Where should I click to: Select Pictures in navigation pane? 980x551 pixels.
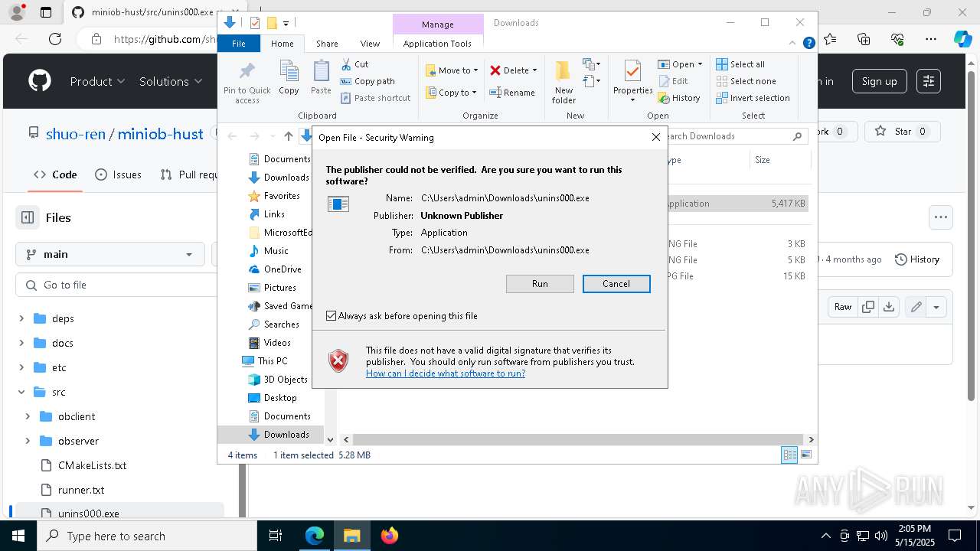tap(273, 288)
